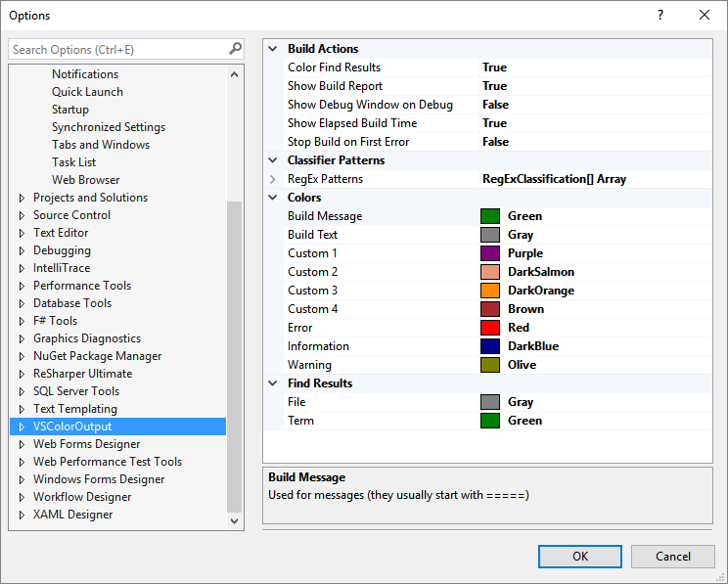Image resolution: width=728 pixels, height=584 pixels.
Task: Click the Custom 3 dark orange swatch
Action: [490, 291]
